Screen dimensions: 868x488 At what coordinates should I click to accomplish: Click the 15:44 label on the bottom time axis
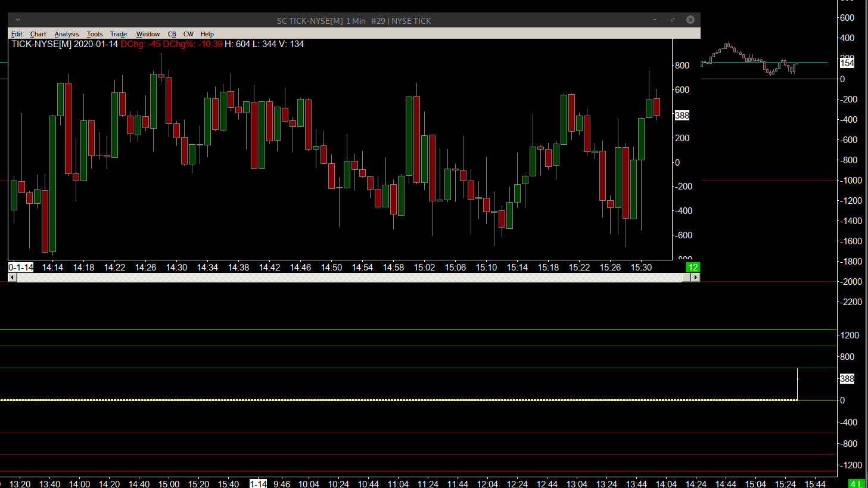point(815,484)
